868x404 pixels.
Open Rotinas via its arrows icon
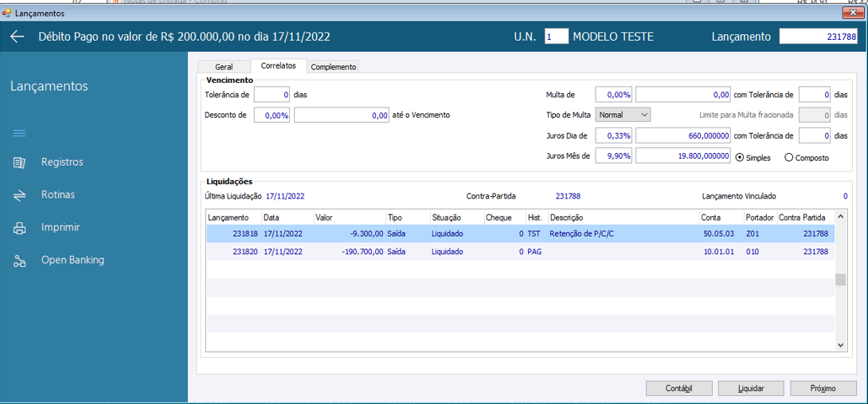(x=20, y=195)
